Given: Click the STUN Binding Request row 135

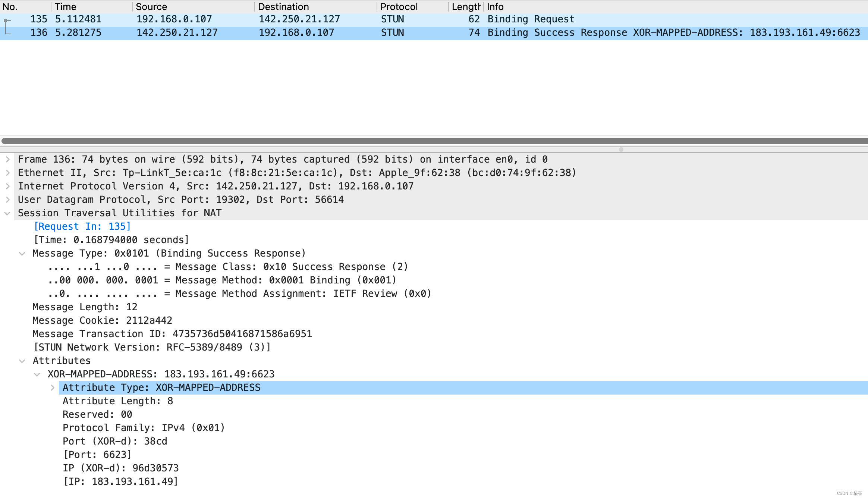Looking at the screenshot, I should click(x=434, y=19).
